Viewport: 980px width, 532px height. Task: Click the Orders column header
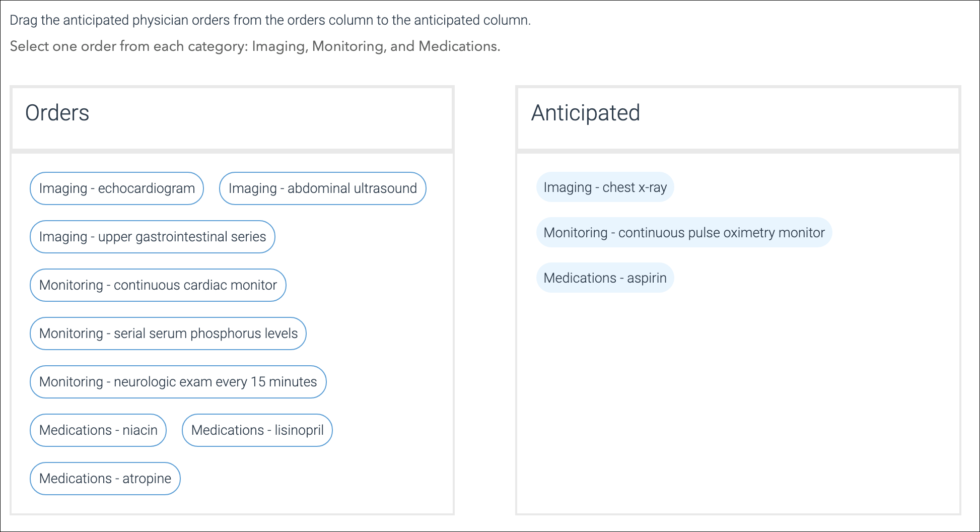pos(57,113)
